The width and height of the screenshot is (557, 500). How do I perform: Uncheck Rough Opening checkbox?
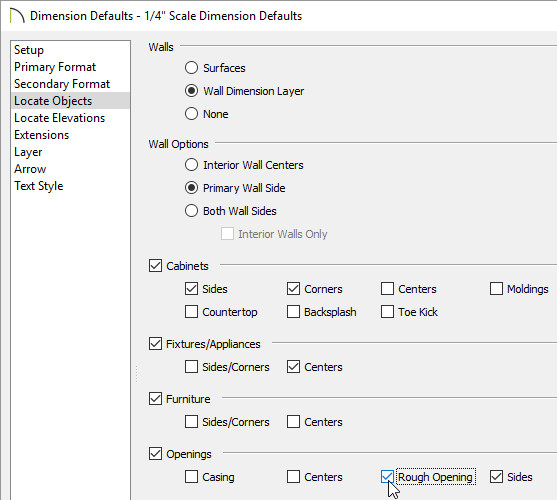(x=388, y=477)
